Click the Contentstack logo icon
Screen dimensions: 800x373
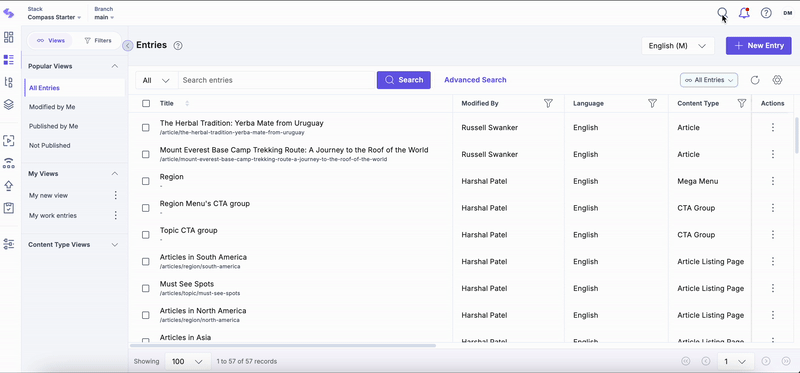[9, 13]
